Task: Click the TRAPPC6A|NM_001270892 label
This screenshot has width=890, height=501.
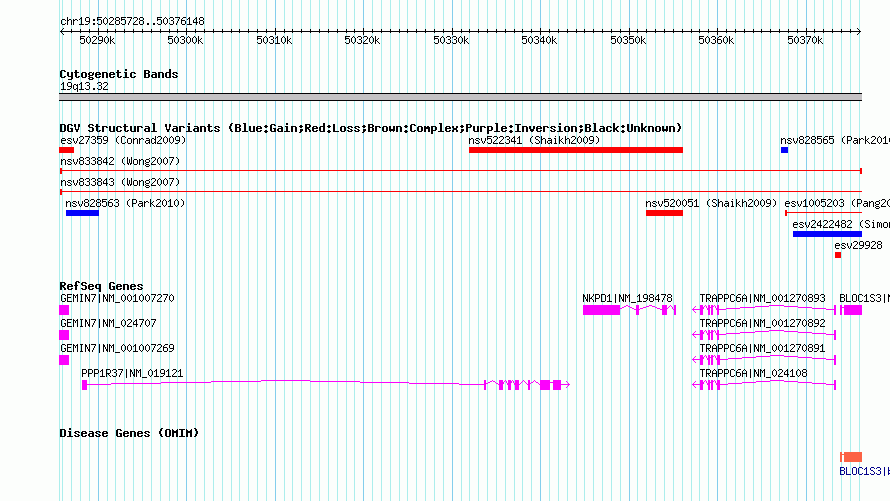Action: pyautogui.click(x=762, y=323)
